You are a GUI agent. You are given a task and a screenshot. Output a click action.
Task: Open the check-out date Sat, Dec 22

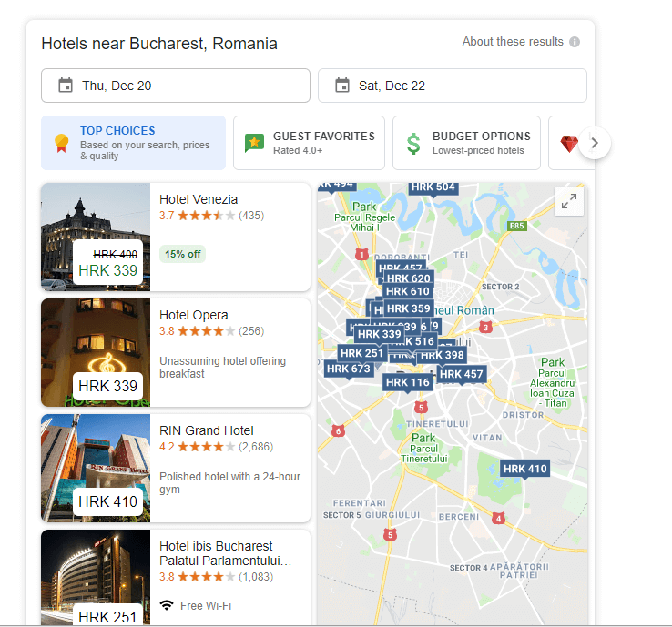tap(453, 86)
